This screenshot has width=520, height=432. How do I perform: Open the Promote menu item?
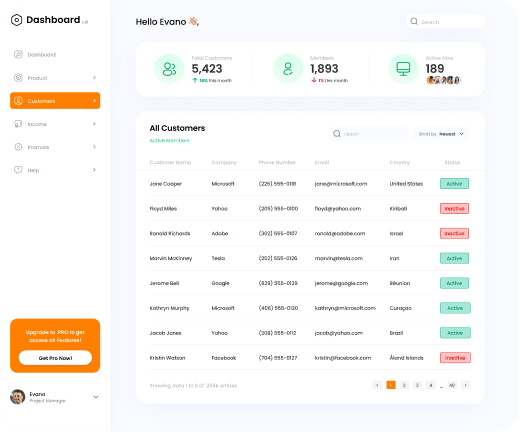(55, 147)
